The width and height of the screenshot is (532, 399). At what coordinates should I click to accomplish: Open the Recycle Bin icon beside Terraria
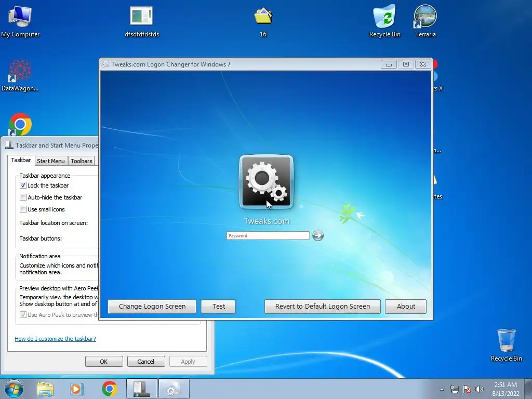(385, 21)
